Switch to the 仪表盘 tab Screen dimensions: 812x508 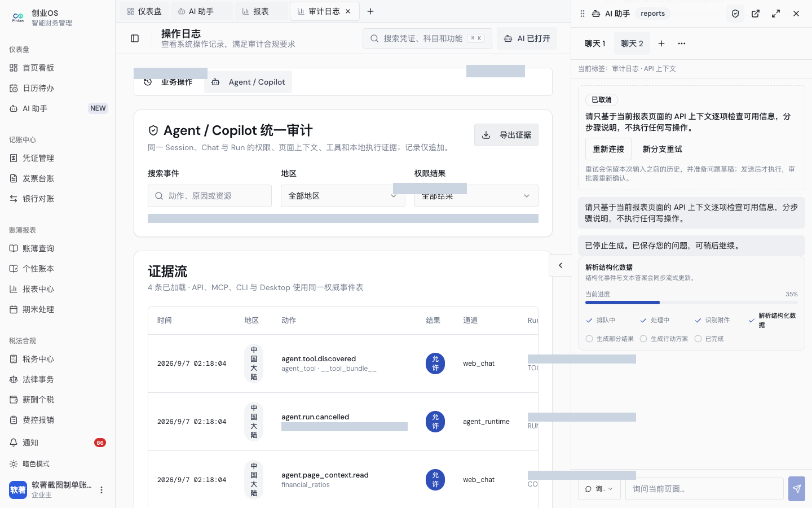[x=144, y=11]
